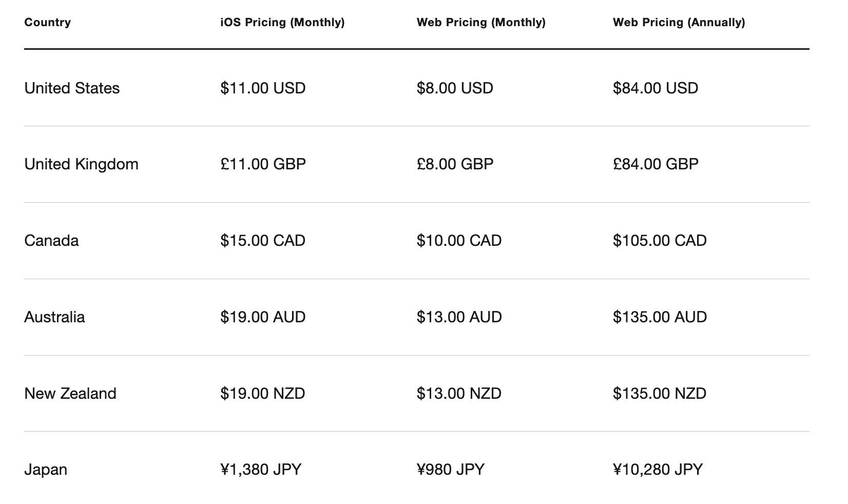848x504 pixels.
Task: Select the Japan row label
Action: point(46,470)
